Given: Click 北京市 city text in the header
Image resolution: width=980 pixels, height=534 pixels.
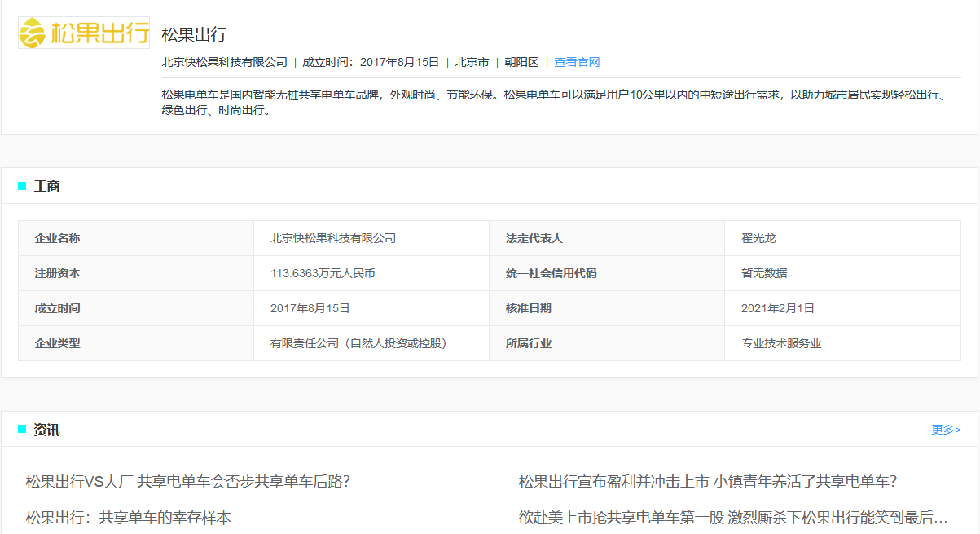Looking at the screenshot, I should (472, 62).
